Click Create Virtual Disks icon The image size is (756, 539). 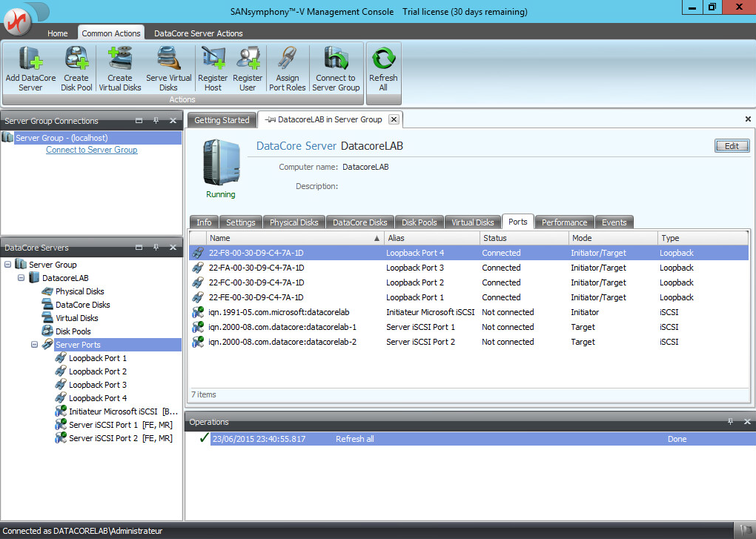pyautogui.click(x=119, y=60)
